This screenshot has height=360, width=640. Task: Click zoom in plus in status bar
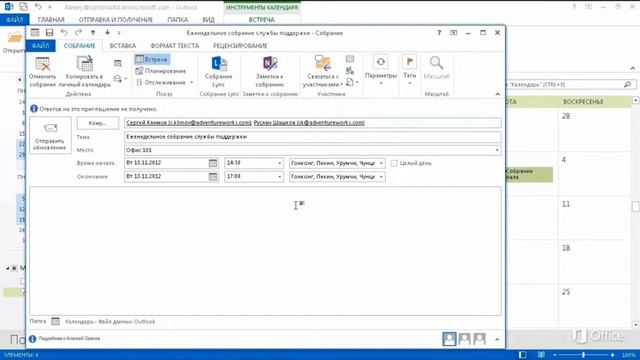tap(612, 355)
